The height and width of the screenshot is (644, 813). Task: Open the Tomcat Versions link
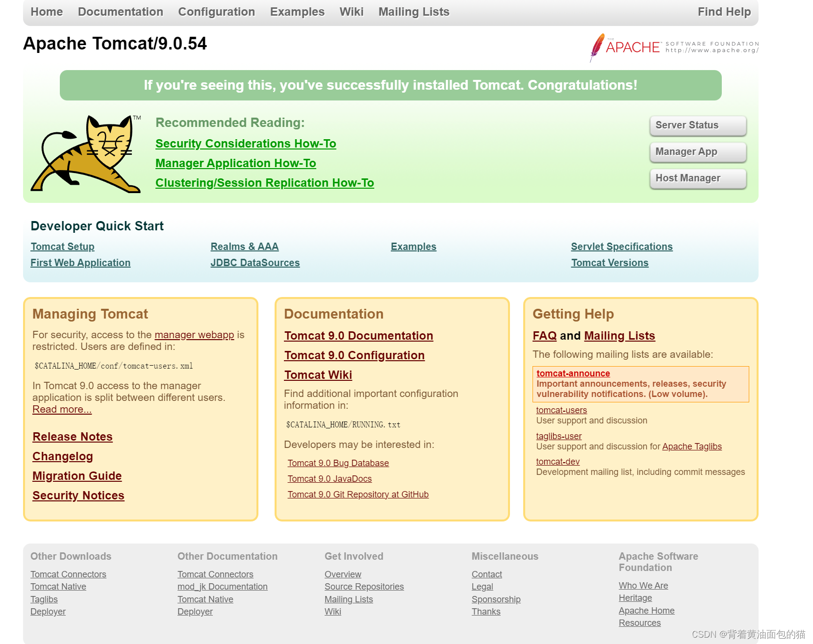point(610,263)
